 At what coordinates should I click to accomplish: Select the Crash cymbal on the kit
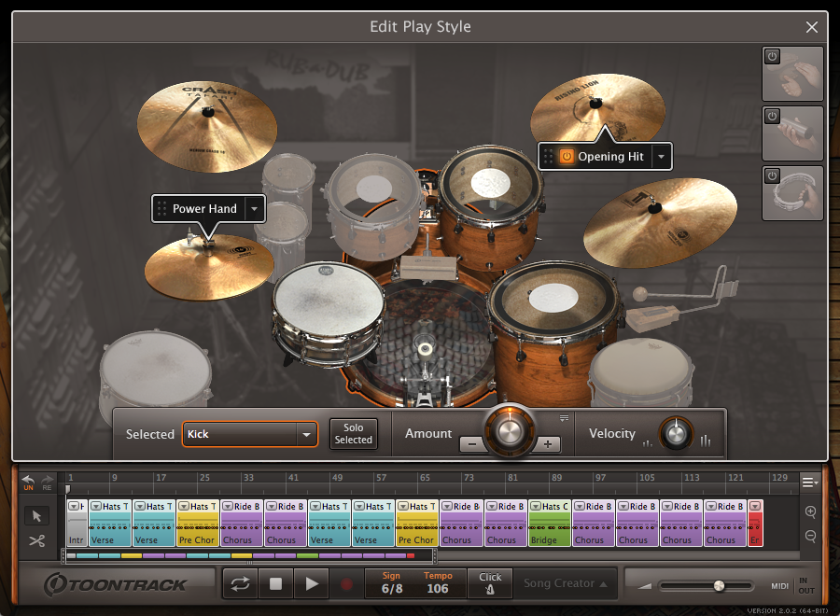[x=207, y=127]
